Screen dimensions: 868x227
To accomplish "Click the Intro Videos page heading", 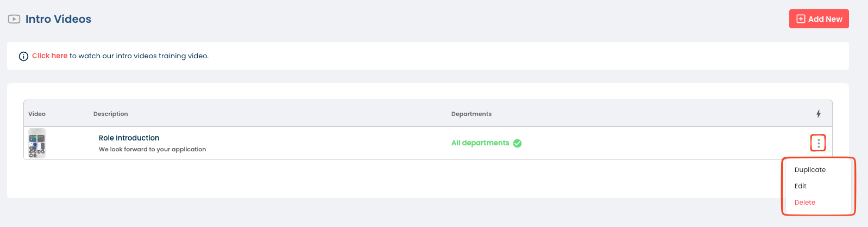I will pyautogui.click(x=58, y=19).
